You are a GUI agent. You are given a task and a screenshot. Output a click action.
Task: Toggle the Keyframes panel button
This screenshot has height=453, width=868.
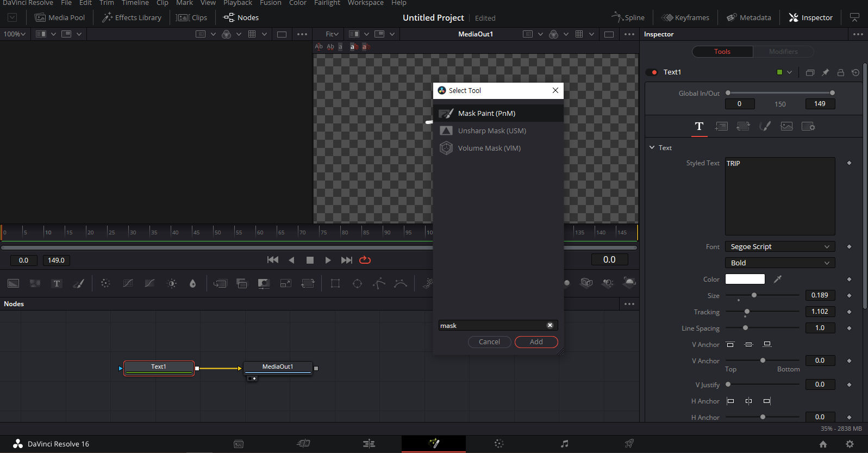pyautogui.click(x=685, y=17)
